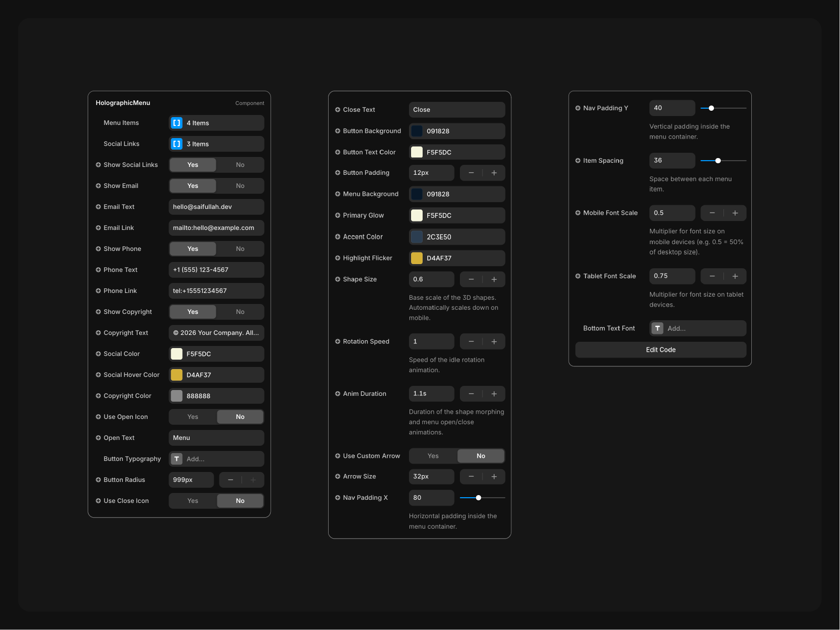Increase Arrow Size with plus icon

(x=494, y=477)
